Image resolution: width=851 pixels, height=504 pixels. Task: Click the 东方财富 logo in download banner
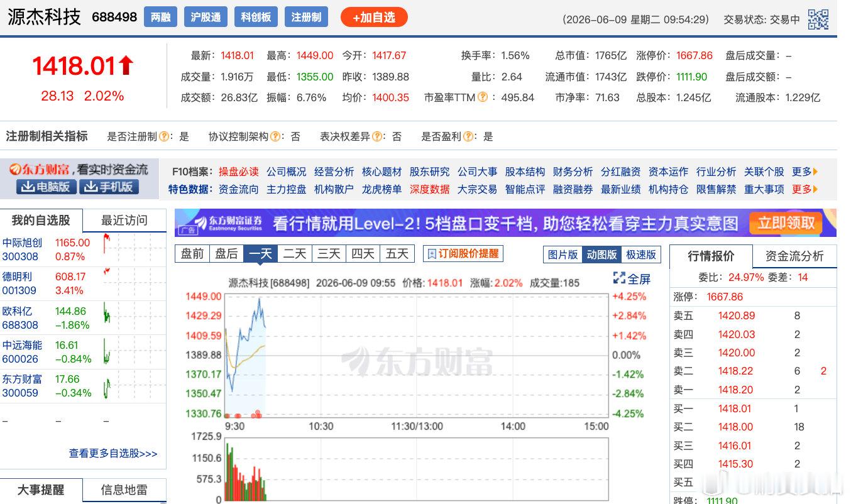coord(39,170)
